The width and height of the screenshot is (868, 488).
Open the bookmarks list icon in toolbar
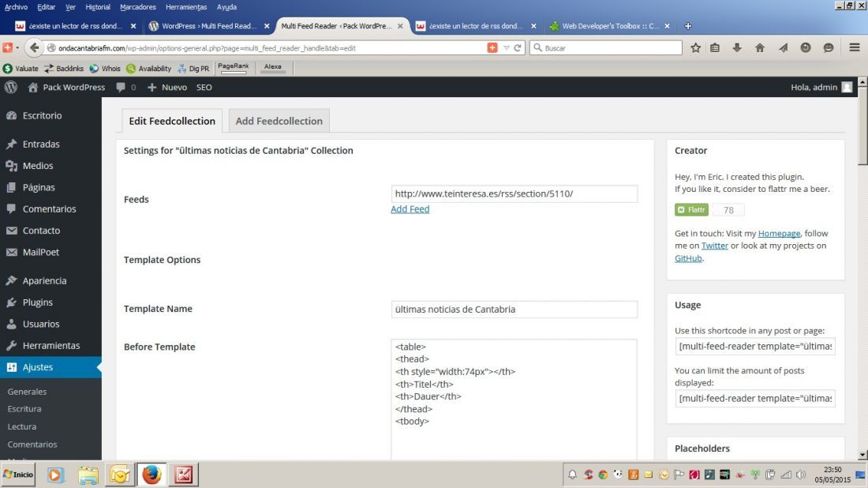point(715,48)
